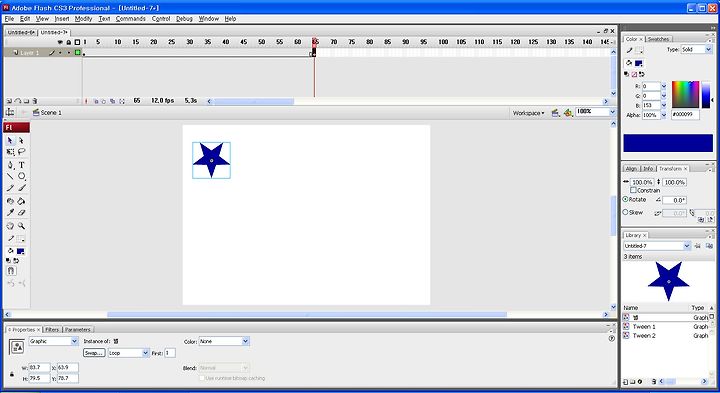Toggle Layer 1 outline green square
The height and width of the screenshot is (393, 720).
point(77,53)
